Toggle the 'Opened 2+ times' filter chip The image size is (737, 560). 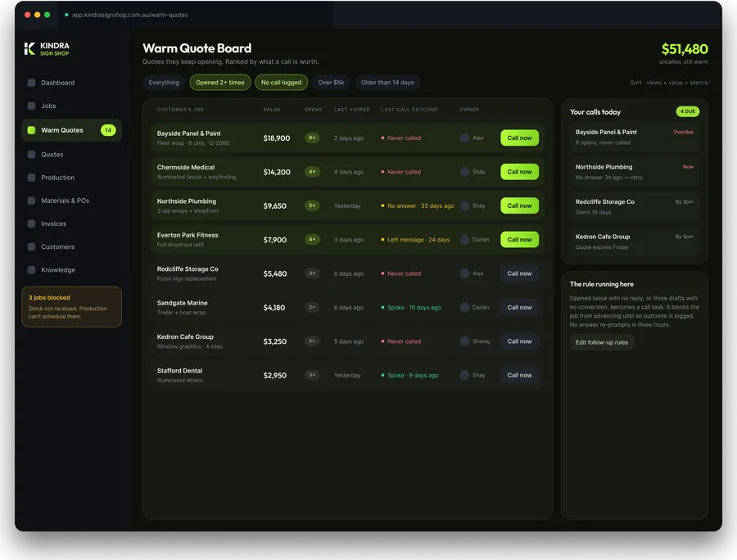coord(220,82)
